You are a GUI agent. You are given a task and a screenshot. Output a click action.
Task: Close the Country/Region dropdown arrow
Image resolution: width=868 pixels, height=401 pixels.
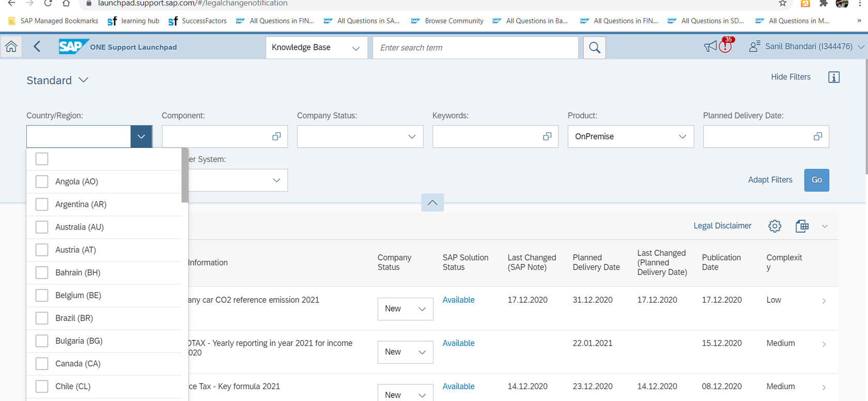(141, 136)
